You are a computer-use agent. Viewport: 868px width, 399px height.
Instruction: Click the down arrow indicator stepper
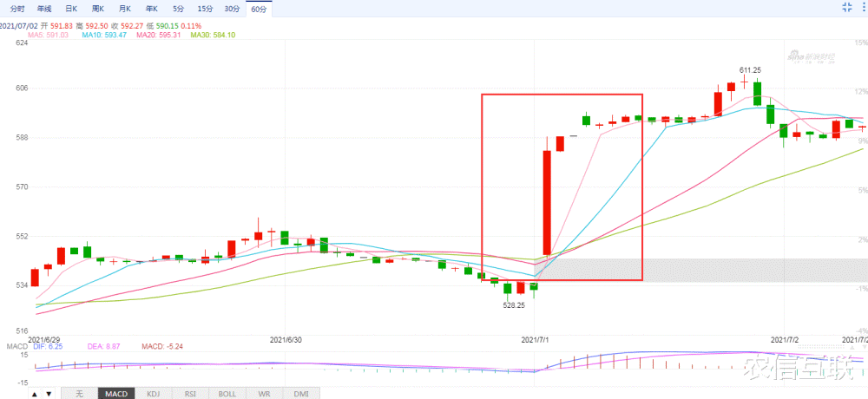49,394
